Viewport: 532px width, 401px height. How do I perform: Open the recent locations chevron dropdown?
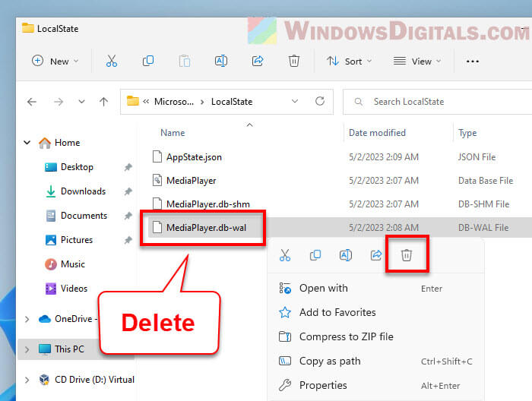coord(81,102)
